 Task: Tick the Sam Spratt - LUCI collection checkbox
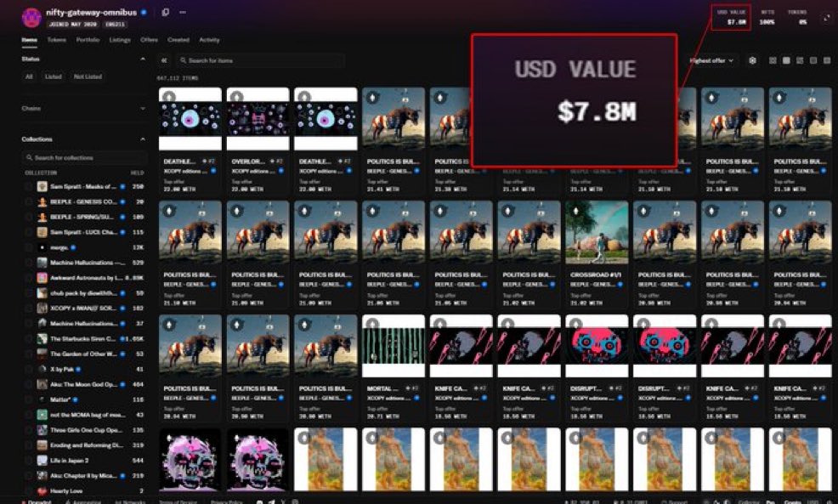point(28,233)
